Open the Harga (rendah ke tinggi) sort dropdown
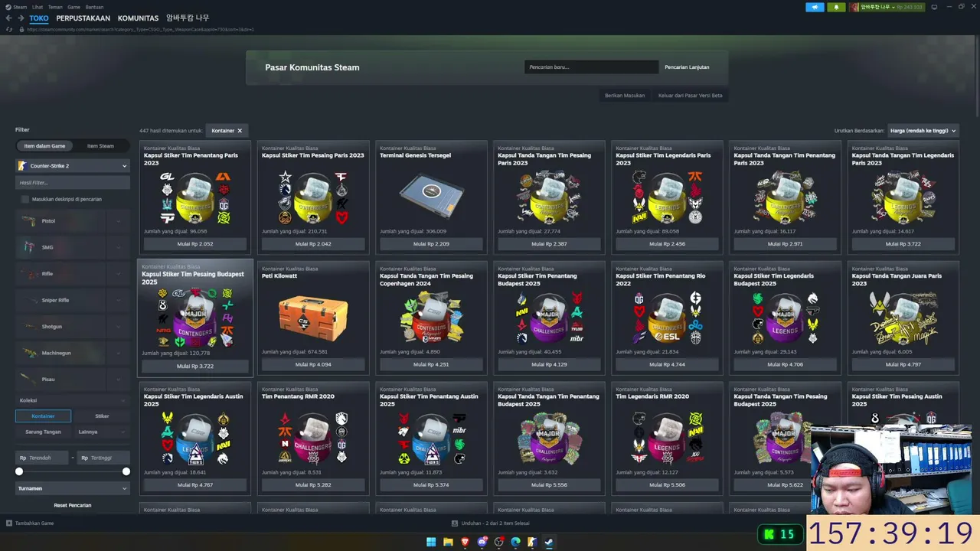This screenshot has width=980, height=551. tap(923, 131)
